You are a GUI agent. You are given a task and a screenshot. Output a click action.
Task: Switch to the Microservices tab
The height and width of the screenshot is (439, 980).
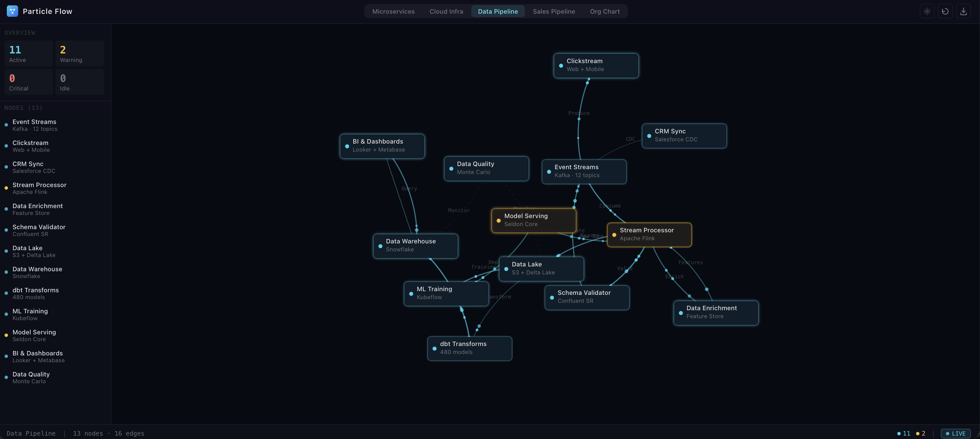[x=393, y=11]
